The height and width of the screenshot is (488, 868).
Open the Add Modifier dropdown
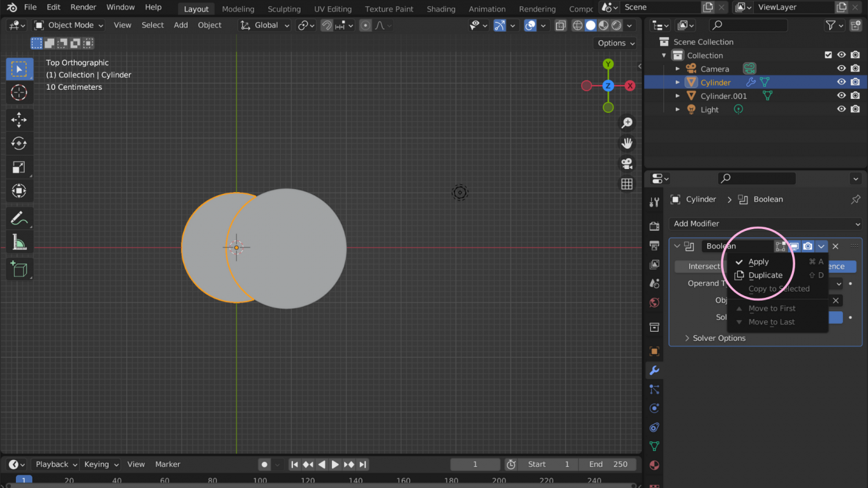pyautogui.click(x=765, y=223)
